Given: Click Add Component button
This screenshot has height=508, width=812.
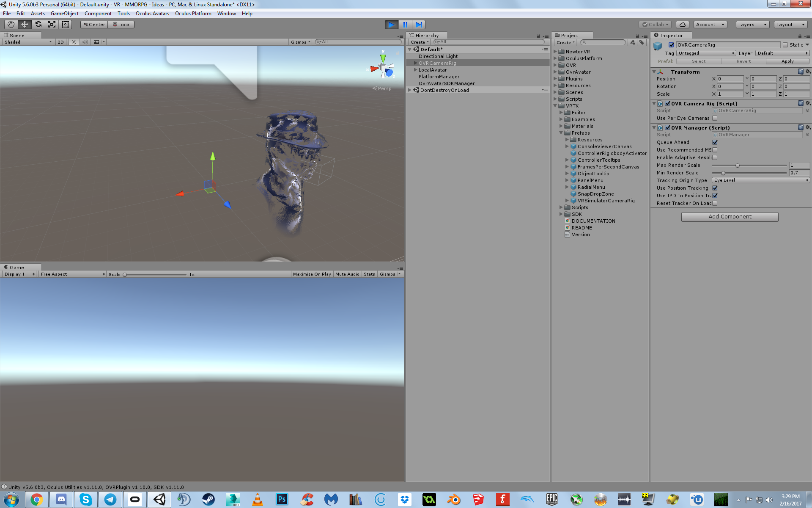Looking at the screenshot, I should coord(730,217).
